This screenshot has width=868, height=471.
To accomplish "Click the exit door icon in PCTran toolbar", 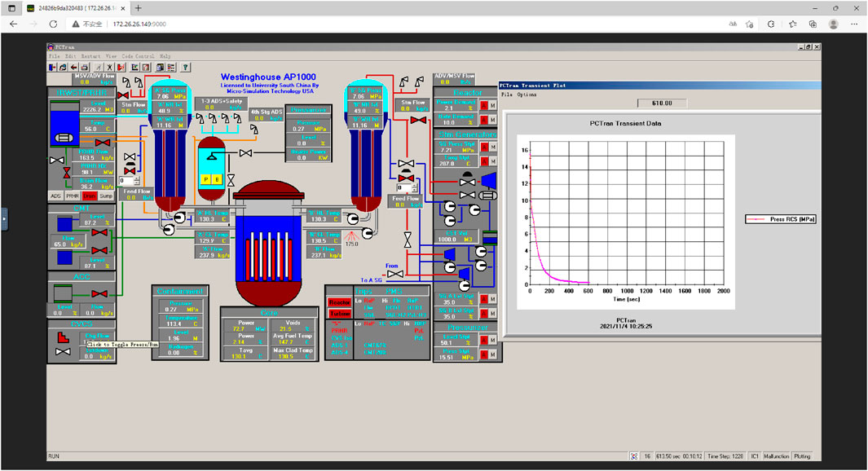I will coord(53,67).
